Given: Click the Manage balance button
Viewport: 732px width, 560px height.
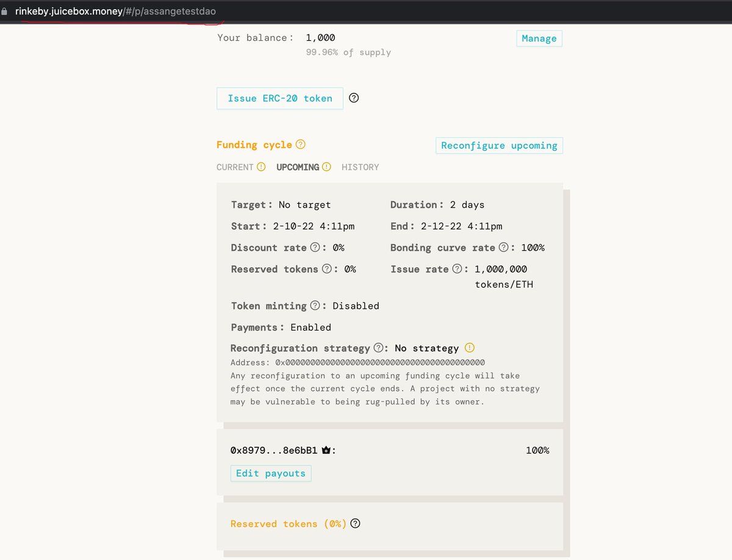Looking at the screenshot, I should point(539,38).
